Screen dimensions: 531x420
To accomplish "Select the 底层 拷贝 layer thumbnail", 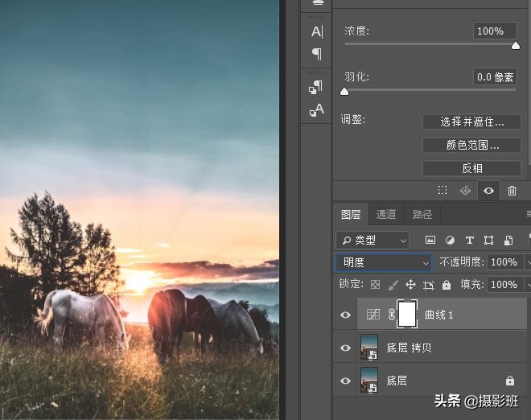I will (369, 347).
